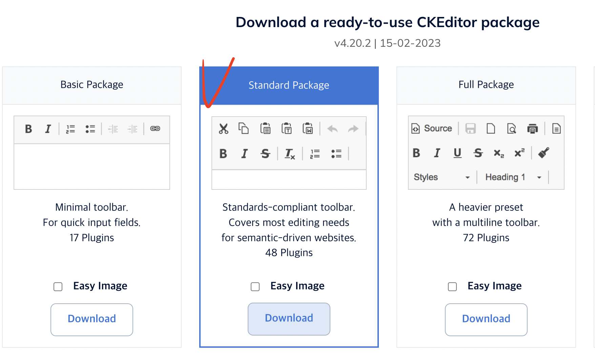Viewport: 595px width, 364px height.
Task: Select the Standard Package header
Action: [x=289, y=85]
